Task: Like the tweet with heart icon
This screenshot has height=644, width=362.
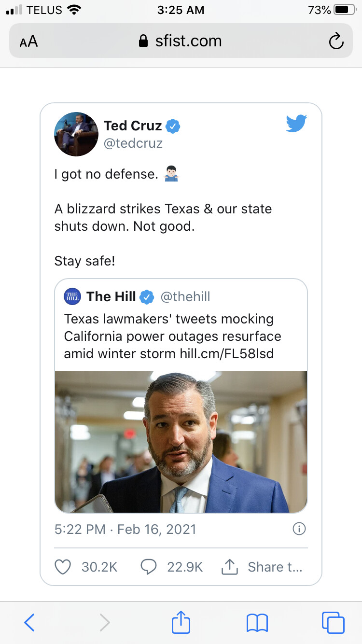Action: click(63, 567)
